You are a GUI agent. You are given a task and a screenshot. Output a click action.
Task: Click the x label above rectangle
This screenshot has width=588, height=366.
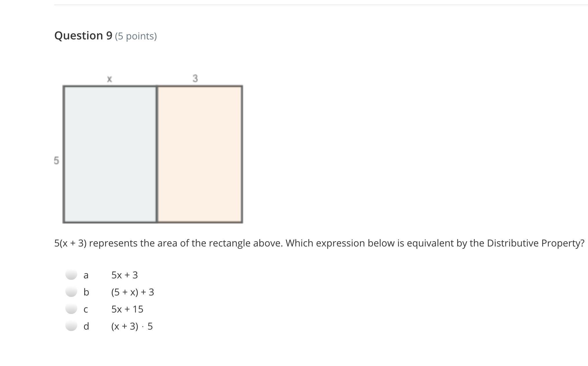[109, 79]
